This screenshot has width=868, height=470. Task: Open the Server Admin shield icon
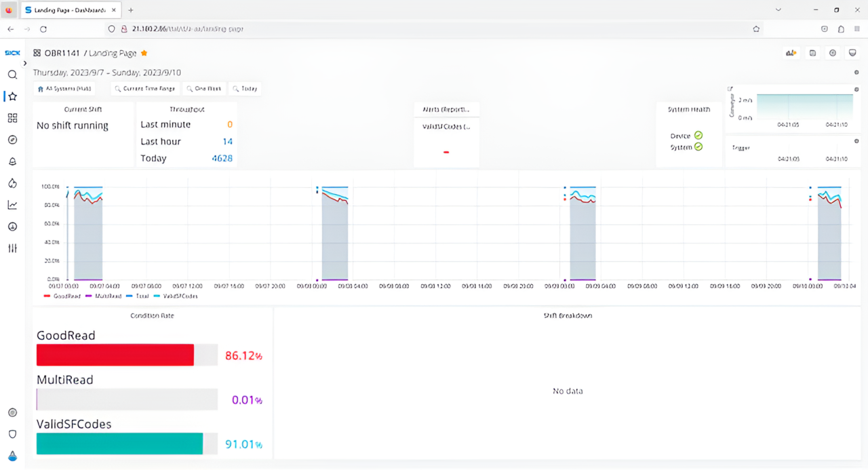(x=12, y=434)
